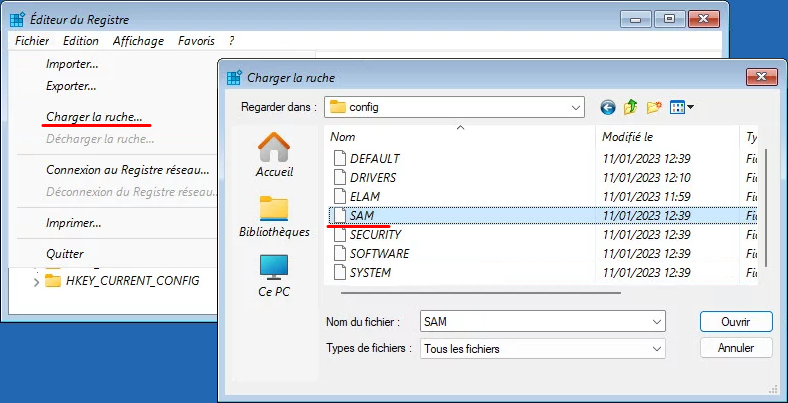Click the Annuler button
This screenshot has height=403, width=788.
click(735, 349)
